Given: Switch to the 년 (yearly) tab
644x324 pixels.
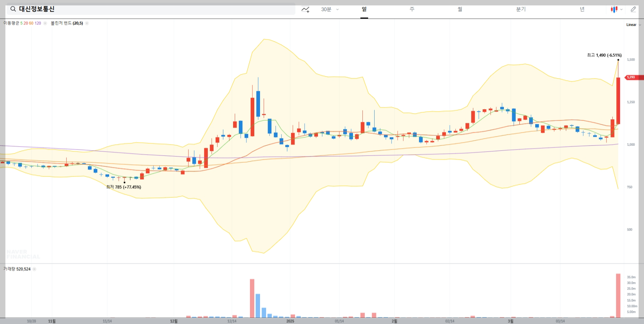Looking at the screenshot, I should (x=582, y=9).
